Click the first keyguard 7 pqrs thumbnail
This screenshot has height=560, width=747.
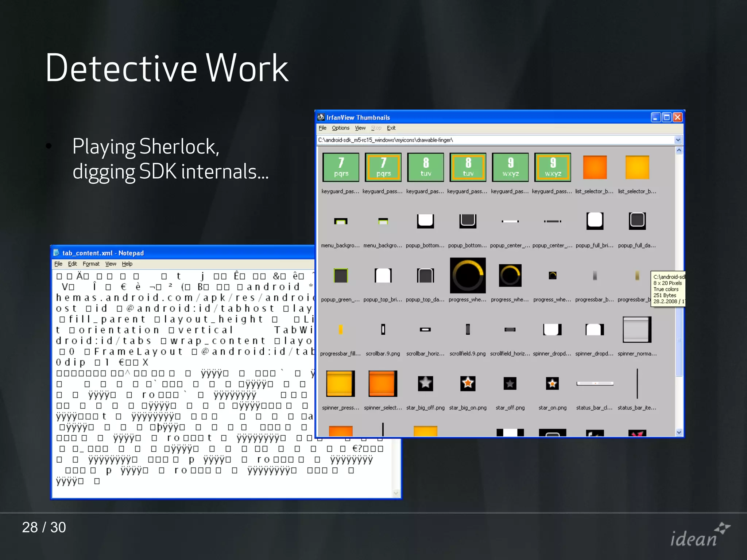coord(341,167)
